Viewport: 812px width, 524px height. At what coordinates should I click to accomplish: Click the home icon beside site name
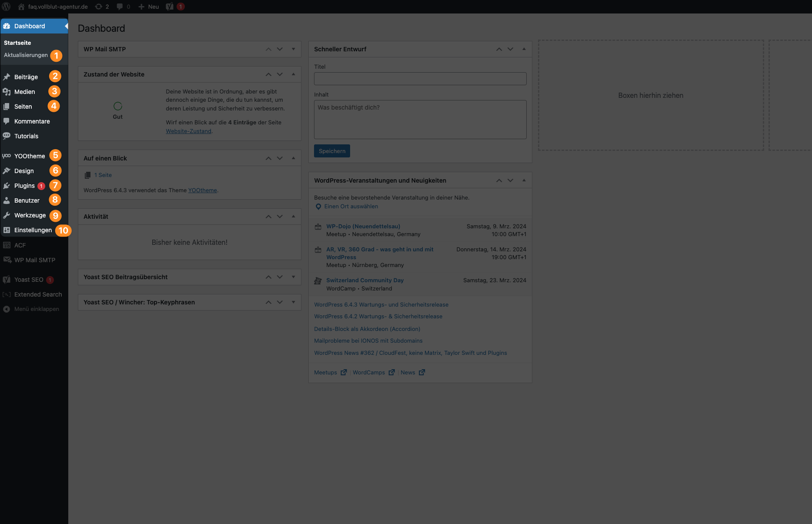coord(21,7)
